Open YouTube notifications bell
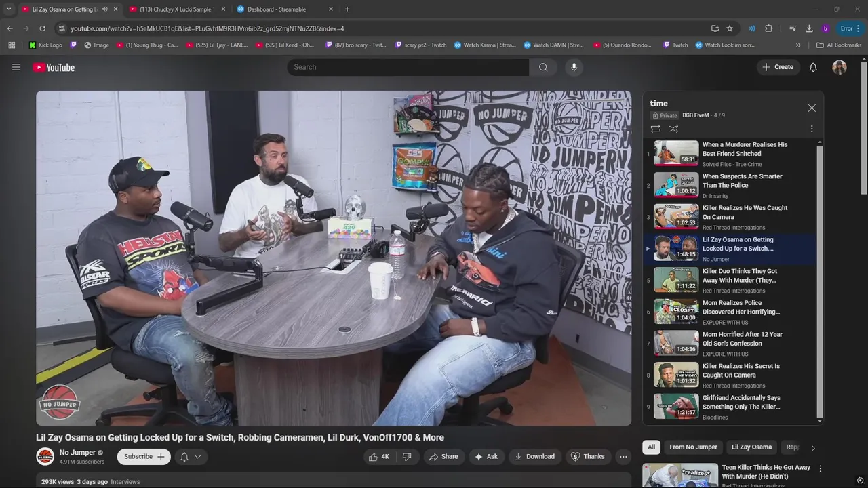This screenshot has height=488, width=868. click(x=813, y=67)
